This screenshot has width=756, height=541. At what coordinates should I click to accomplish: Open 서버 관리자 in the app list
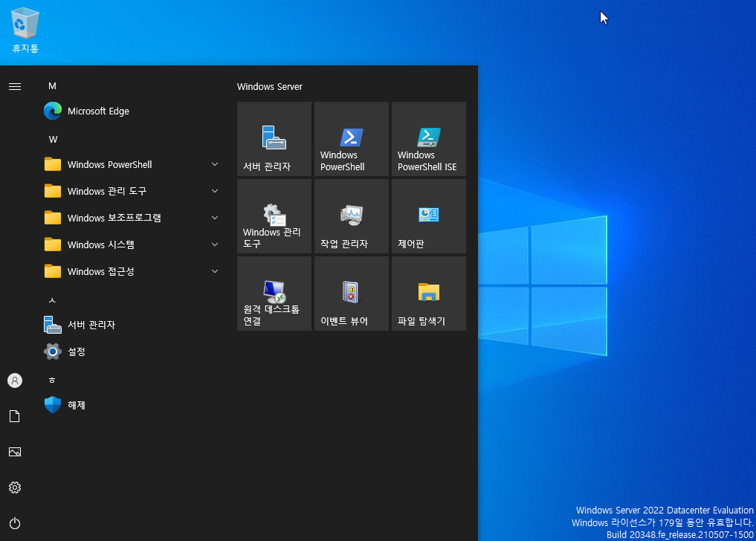[130, 325]
